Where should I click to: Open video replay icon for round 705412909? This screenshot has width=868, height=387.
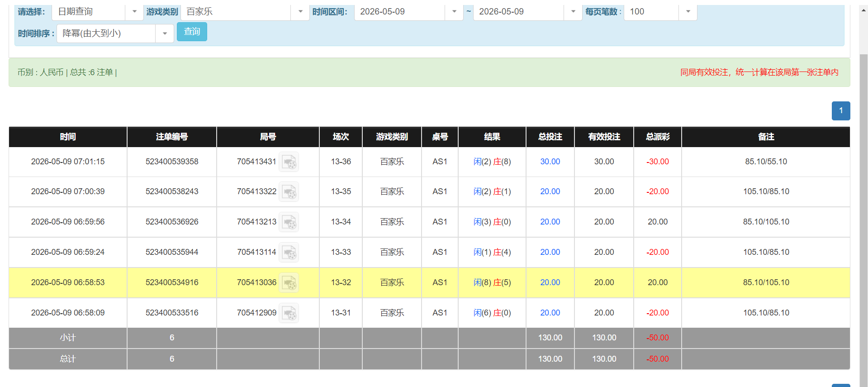289,313
